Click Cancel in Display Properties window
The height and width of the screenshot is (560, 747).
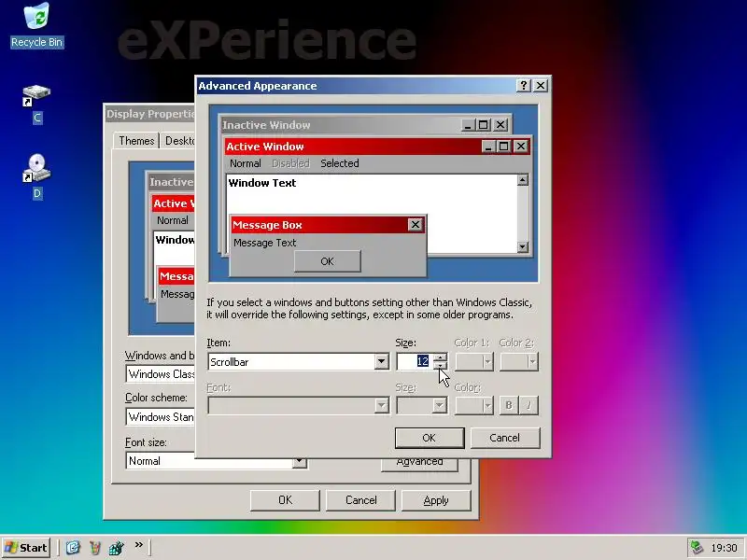(361, 500)
